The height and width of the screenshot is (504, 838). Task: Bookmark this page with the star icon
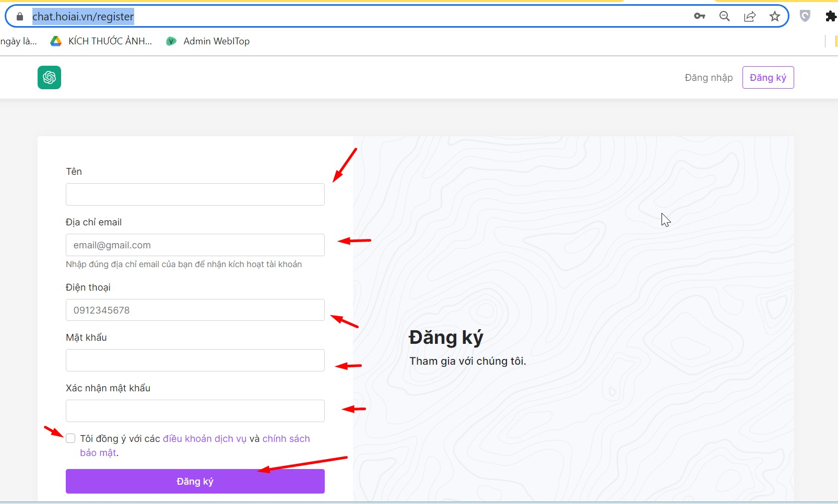click(x=775, y=16)
